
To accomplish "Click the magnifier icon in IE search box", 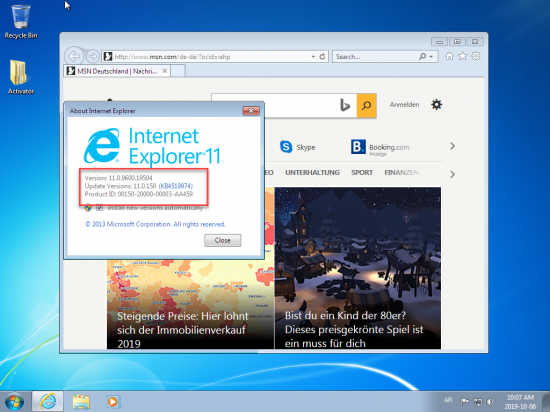I will tap(422, 56).
